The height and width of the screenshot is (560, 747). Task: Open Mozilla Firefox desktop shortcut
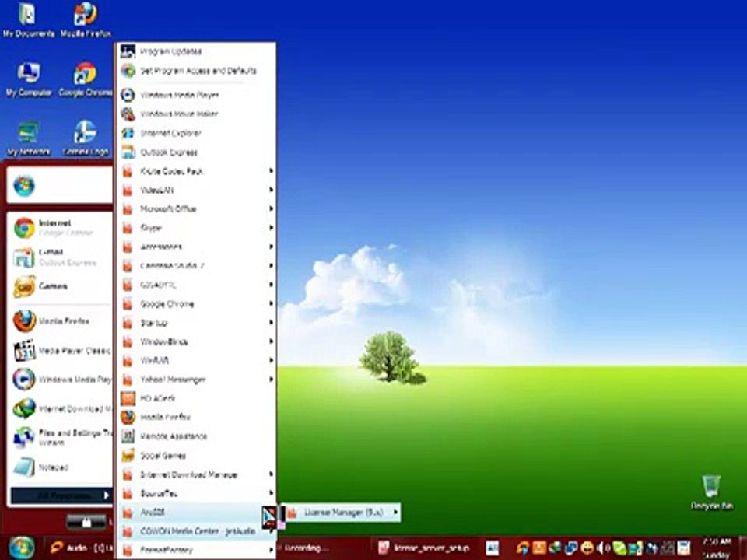pyautogui.click(x=86, y=20)
